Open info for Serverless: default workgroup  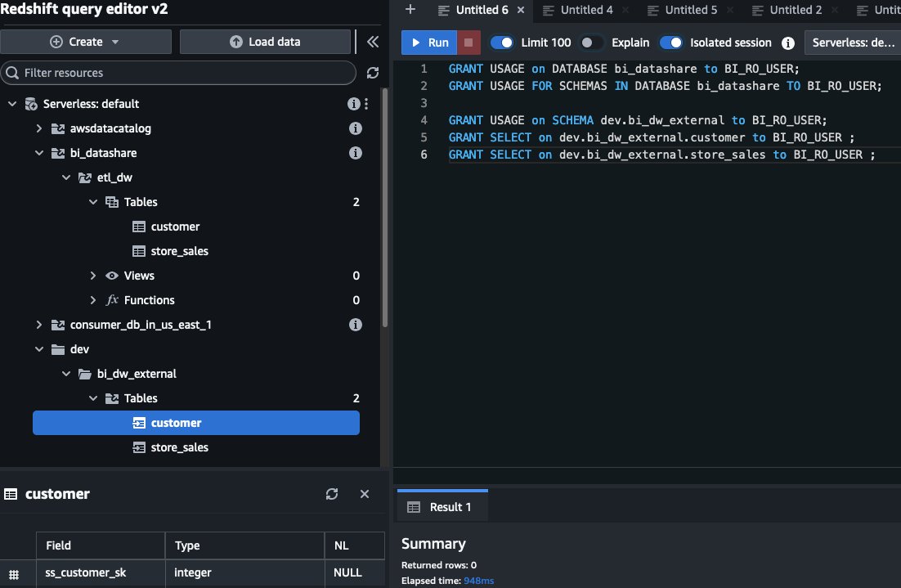(353, 104)
